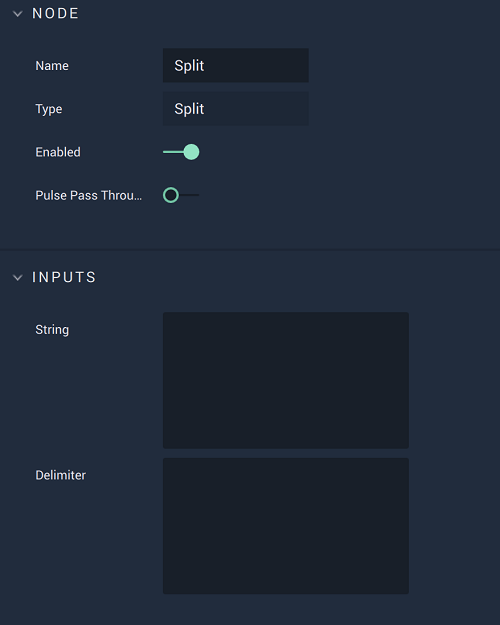The height and width of the screenshot is (625, 500).
Task: Click the dark track line of Pulse Pass Through switch
Action: [189, 195]
